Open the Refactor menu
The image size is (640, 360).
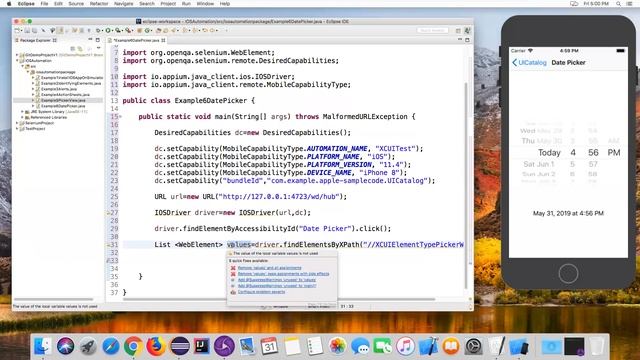[x=99, y=4]
